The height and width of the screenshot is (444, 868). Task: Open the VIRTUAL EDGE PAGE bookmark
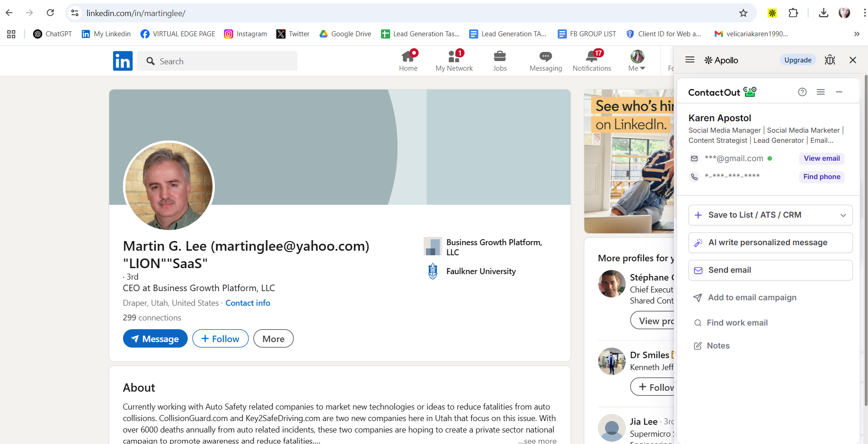point(178,34)
